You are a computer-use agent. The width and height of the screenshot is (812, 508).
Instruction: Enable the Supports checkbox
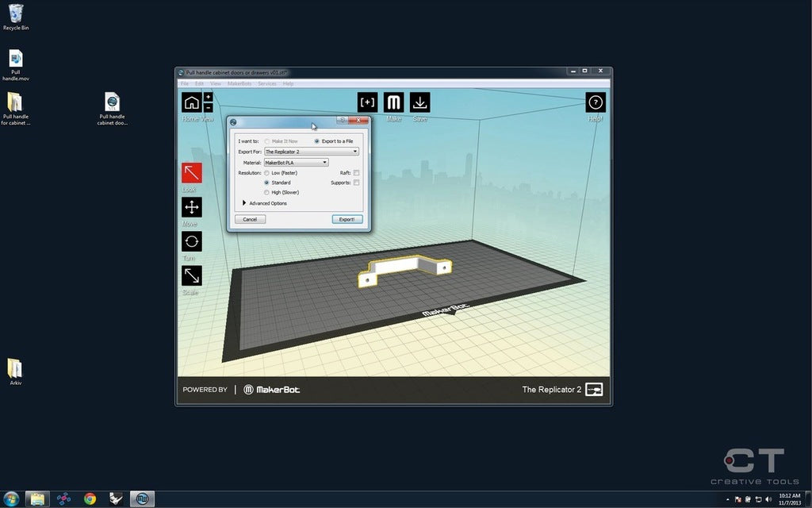[x=356, y=183]
